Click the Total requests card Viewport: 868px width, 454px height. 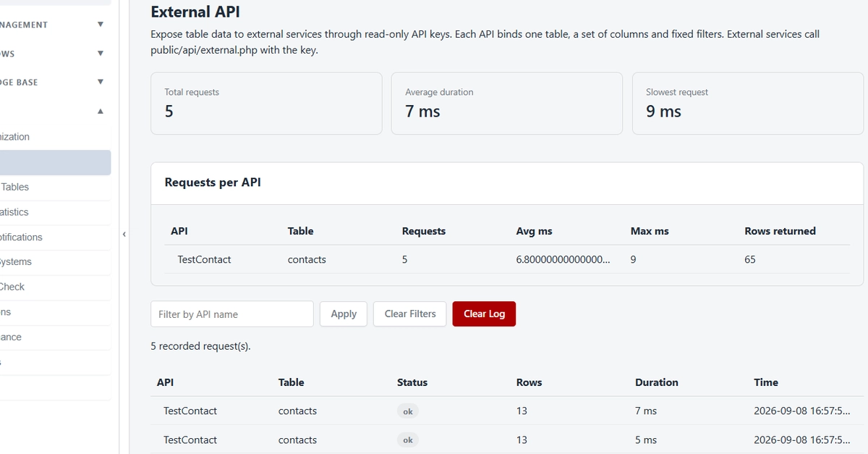click(266, 104)
